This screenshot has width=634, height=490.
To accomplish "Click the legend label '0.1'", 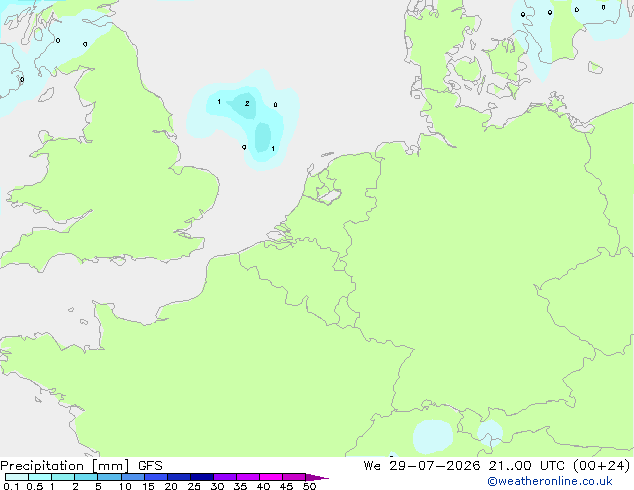I will tap(11, 486).
